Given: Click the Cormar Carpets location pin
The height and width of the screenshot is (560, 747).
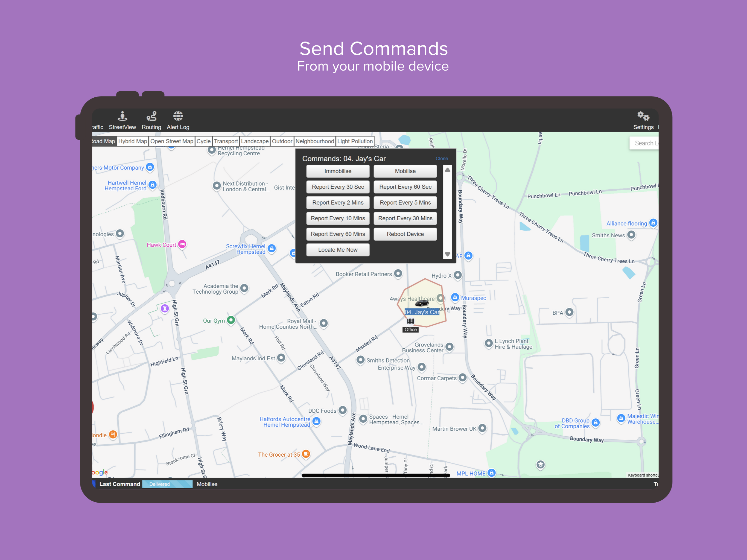Looking at the screenshot, I should (x=463, y=377).
